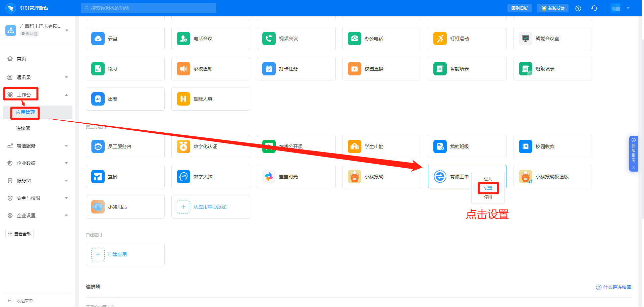The height and width of the screenshot is (307, 644).
Task: Open the 学生出勤 app icon
Action: pos(355,146)
